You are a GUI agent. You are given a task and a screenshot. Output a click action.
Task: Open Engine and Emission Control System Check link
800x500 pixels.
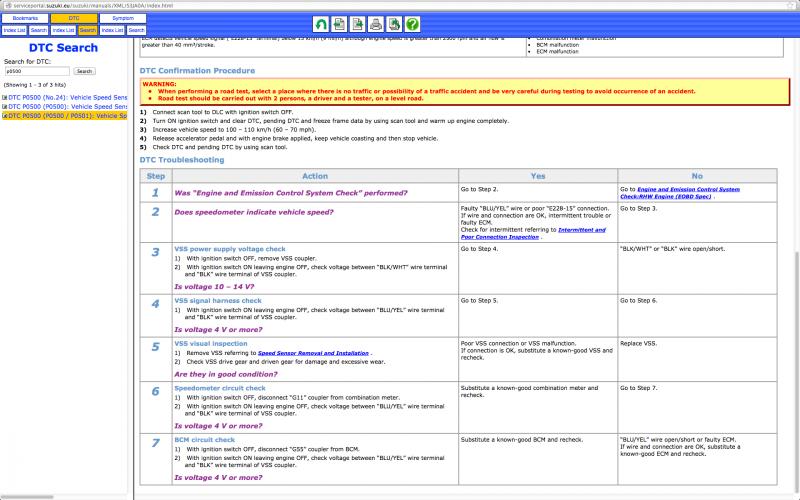click(680, 193)
